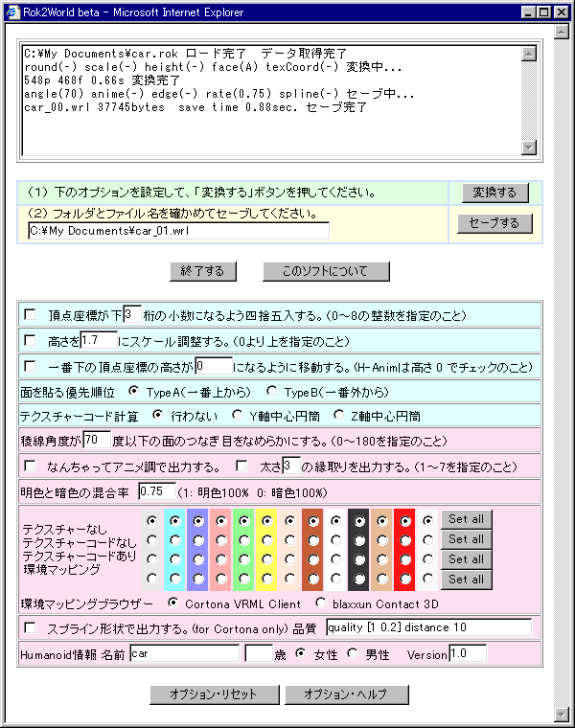Image resolution: width=575 pixels, height=728 pixels.
Task: Select テクスチャーなし radio in pink column
Action: pyautogui.click(x=221, y=521)
